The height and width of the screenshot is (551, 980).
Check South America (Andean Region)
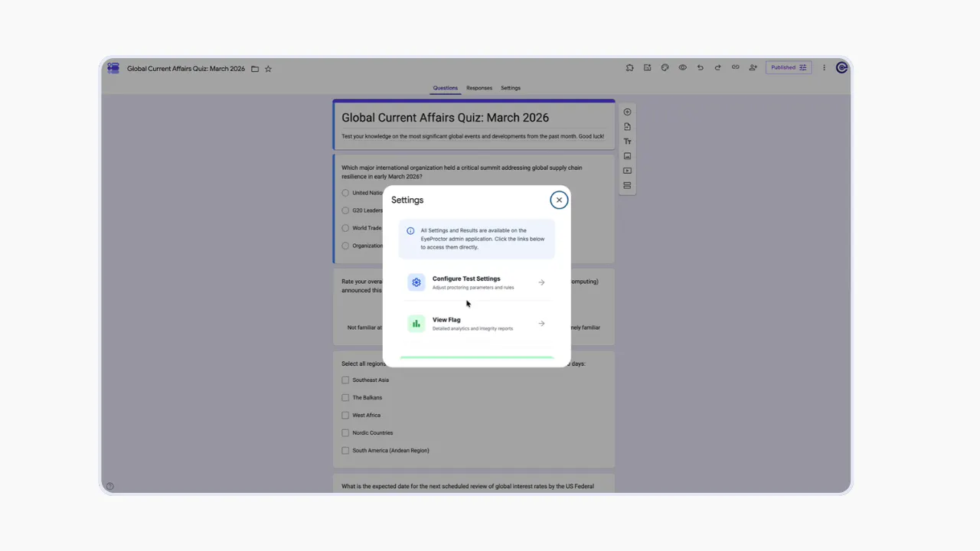(x=345, y=451)
